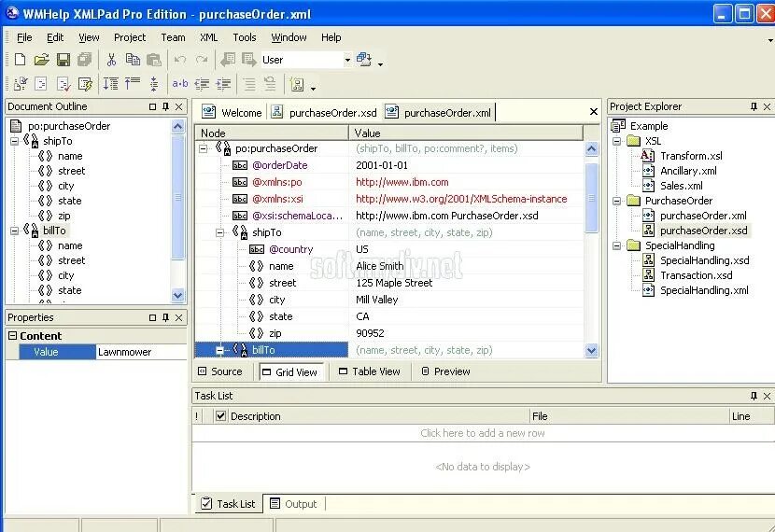The width and height of the screenshot is (775, 532).
Task: Click the decrease indent icon
Action: 202,85
